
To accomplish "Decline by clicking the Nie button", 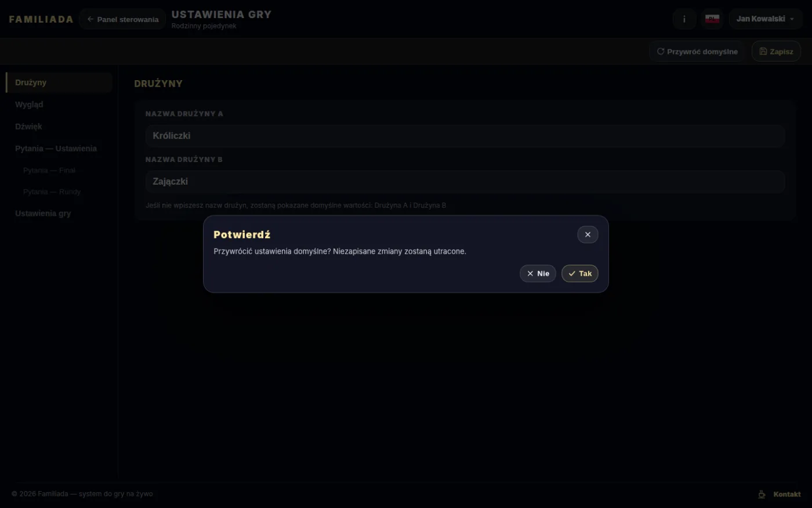I will (538, 273).
